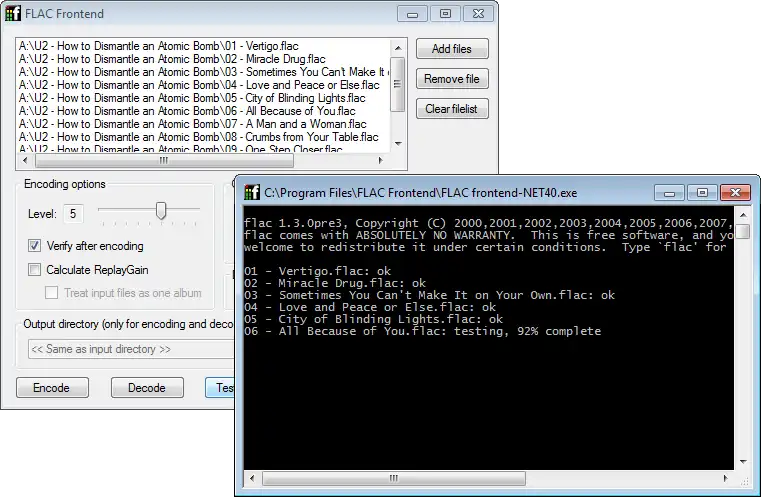Screen dimensions: 761x497
Task: Click the Level value box showing 5
Action: point(73,214)
